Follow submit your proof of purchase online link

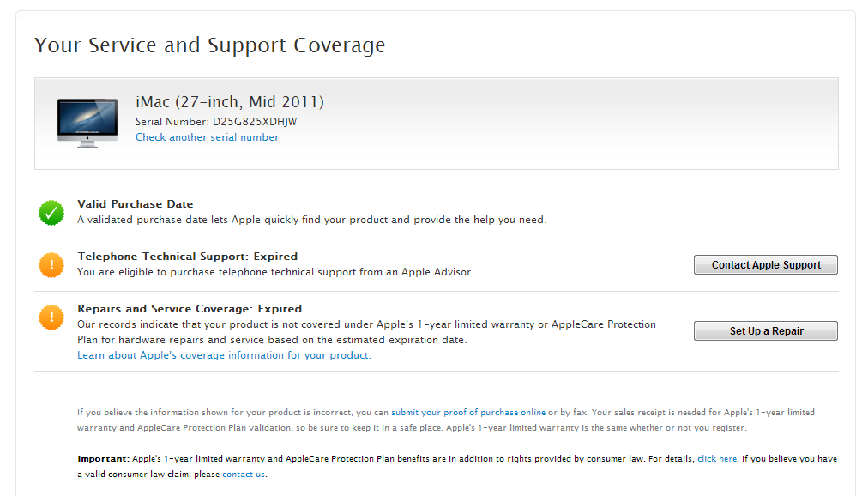468,413
